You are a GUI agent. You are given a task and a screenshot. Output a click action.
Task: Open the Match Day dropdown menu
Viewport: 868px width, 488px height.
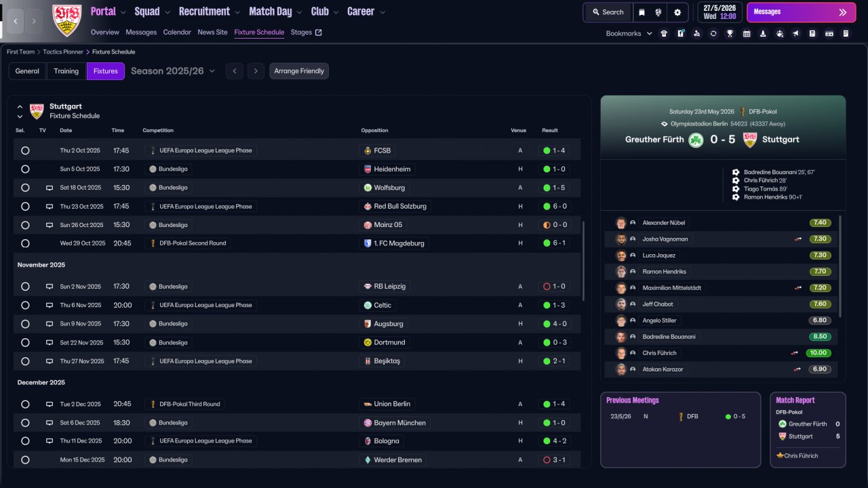[276, 12]
